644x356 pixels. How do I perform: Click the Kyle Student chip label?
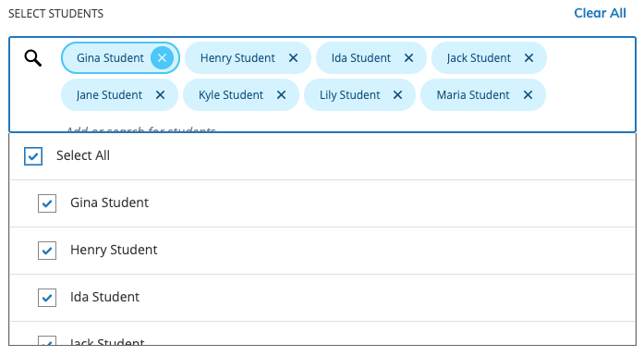[x=231, y=95]
